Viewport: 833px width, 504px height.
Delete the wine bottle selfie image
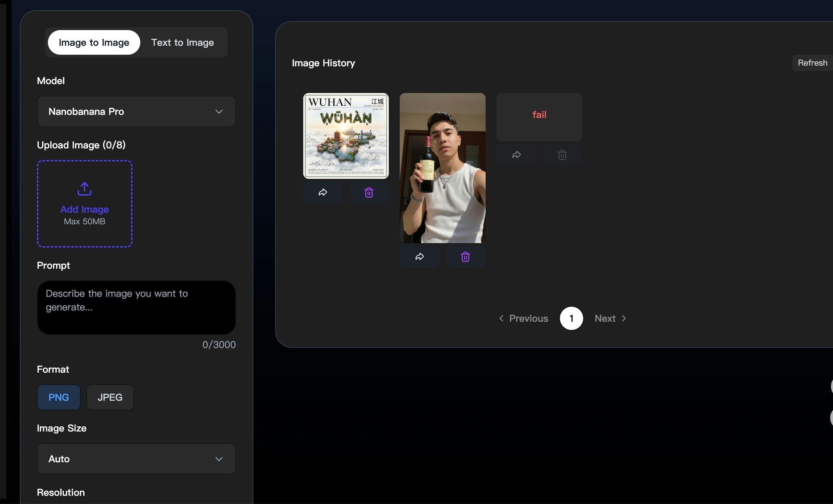465,256
